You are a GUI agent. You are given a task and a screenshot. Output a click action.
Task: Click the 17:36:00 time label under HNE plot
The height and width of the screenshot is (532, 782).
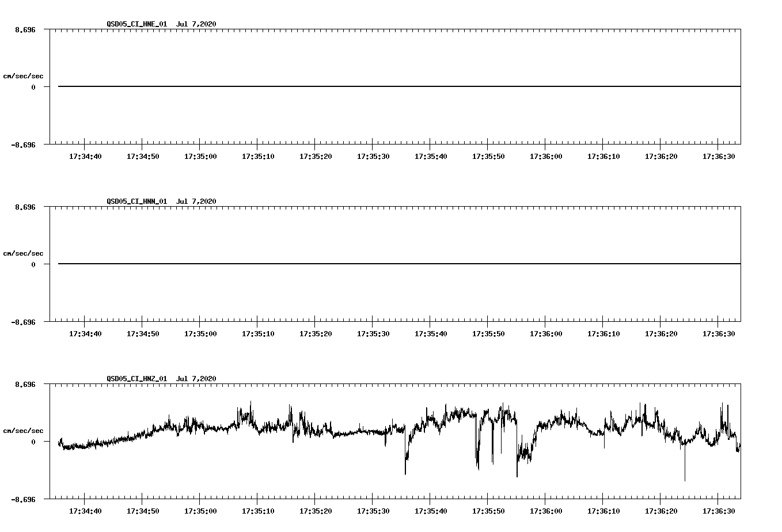tap(546, 156)
